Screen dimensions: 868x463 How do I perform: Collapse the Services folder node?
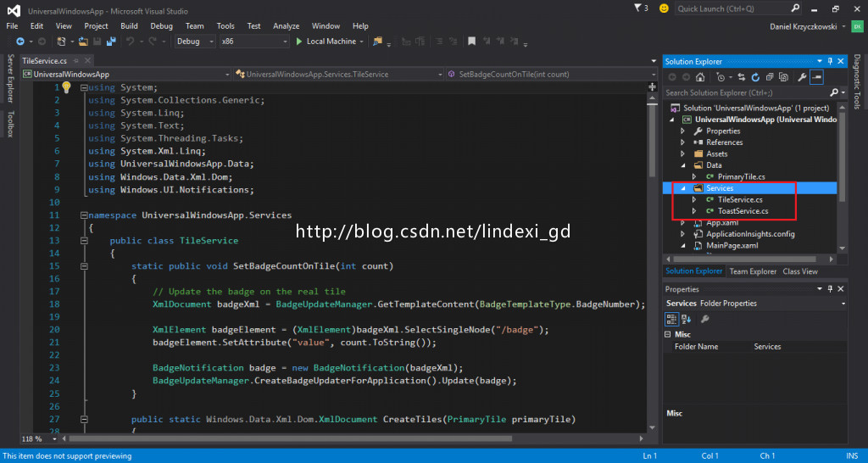682,188
